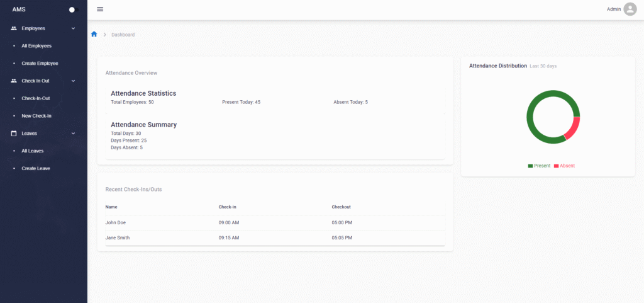The image size is (644, 303).
Task: Go to the Check-In-Out page
Action: point(36,98)
